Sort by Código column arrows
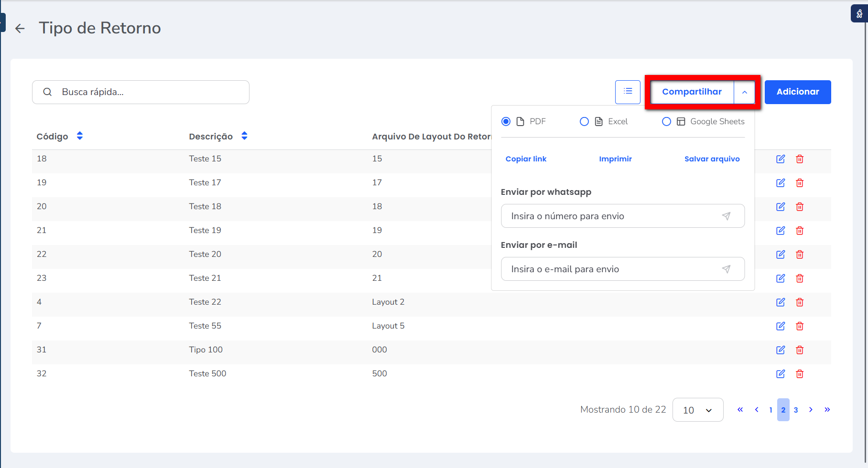The image size is (868, 468). [80, 136]
